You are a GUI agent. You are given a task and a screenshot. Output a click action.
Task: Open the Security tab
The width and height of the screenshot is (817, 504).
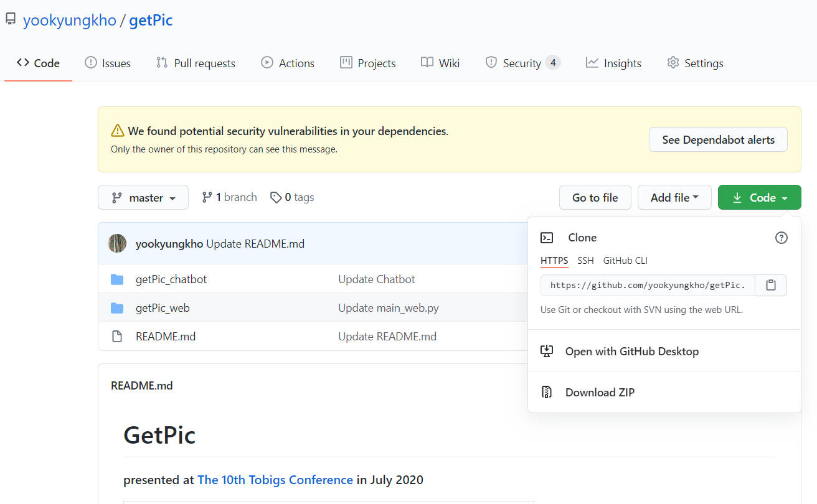pyautogui.click(x=522, y=62)
